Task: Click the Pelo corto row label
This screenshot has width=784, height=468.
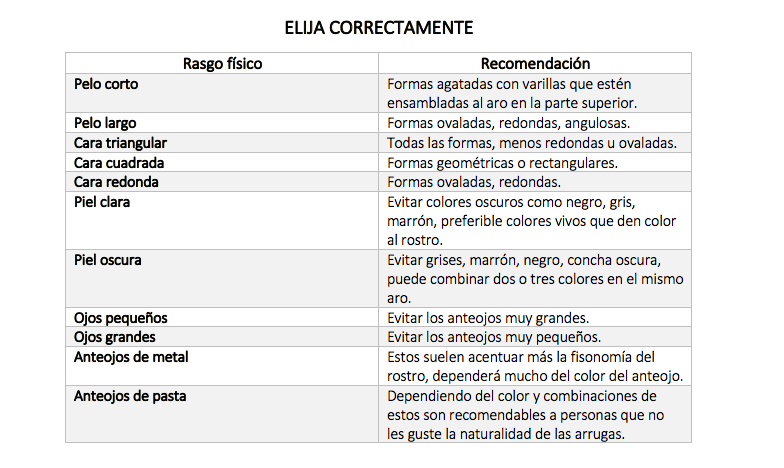Action: pos(106,84)
